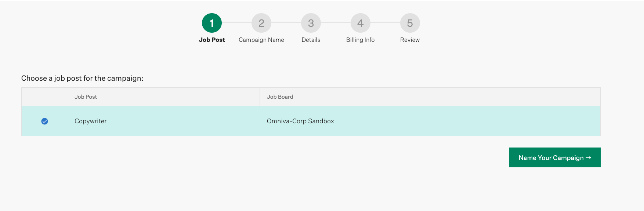The image size is (644, 211).
Task: Open the Details step label
Action: point(311,40)
